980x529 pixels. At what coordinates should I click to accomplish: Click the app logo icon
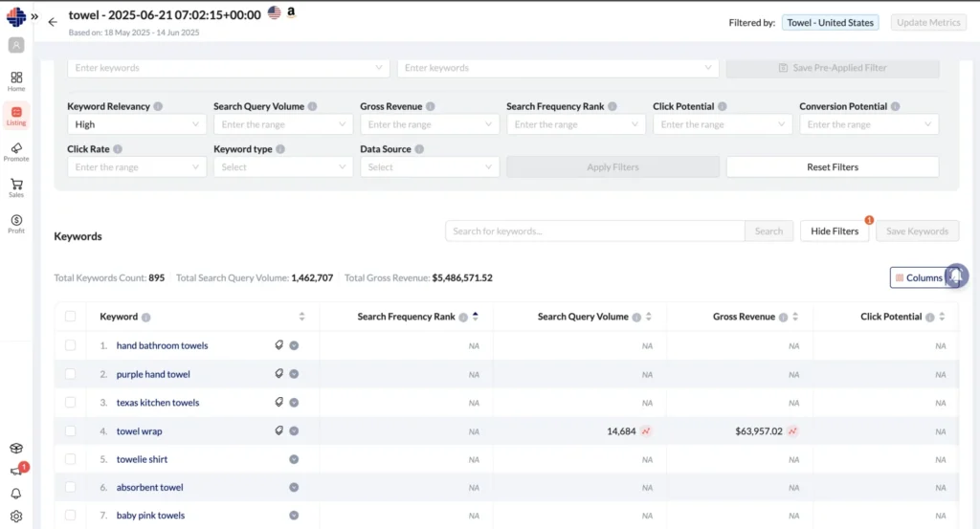point(16,17)
